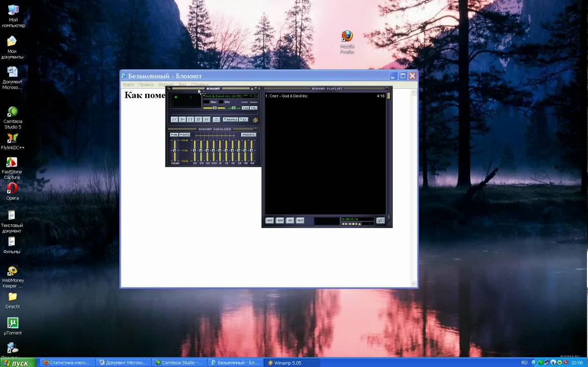
Task: Select the Camtasia Studio 5 desktop icon
Action: [x=12, y=117]
